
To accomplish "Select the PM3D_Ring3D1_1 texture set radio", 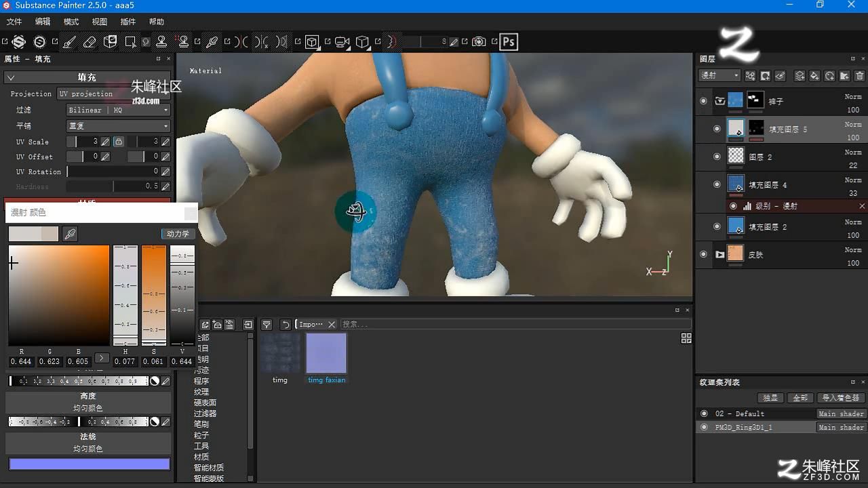I will 704,427.
